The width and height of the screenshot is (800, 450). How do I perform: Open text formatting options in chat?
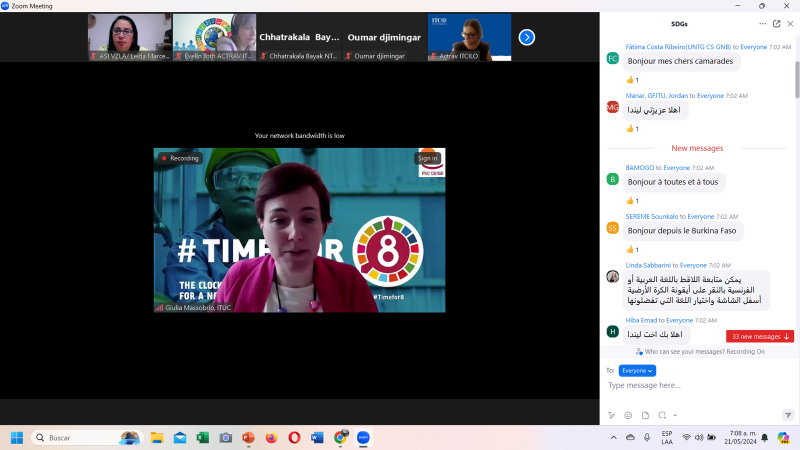(x=611, y=415)
